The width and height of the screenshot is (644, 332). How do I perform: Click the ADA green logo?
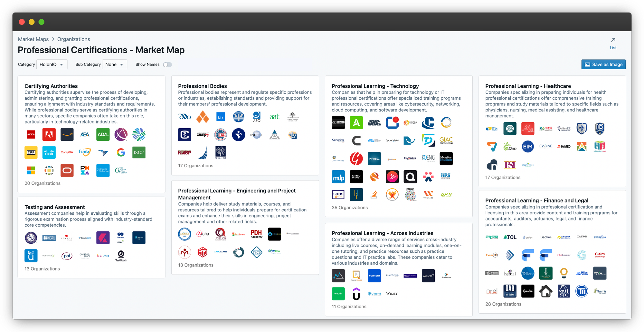pyautogui.click(x=103, y=134)
